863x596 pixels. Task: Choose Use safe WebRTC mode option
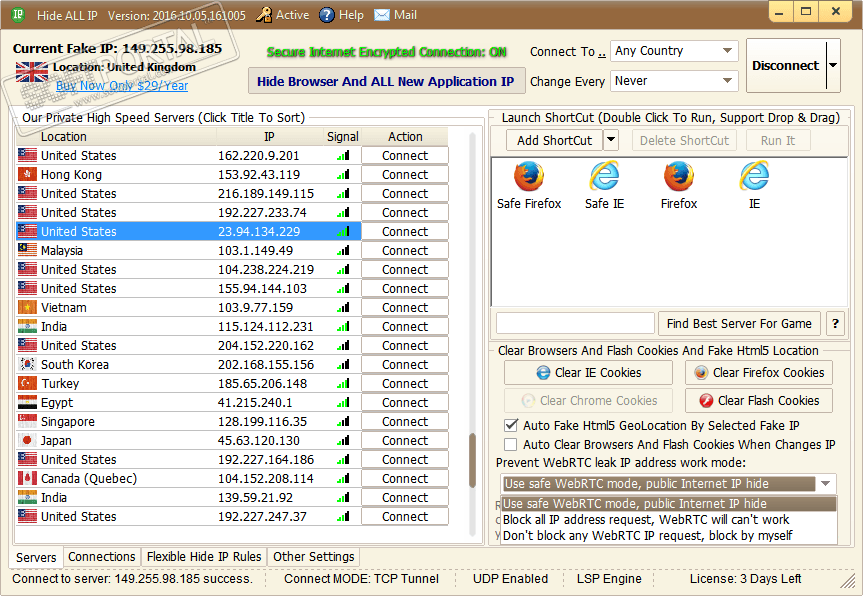(669, 504)
